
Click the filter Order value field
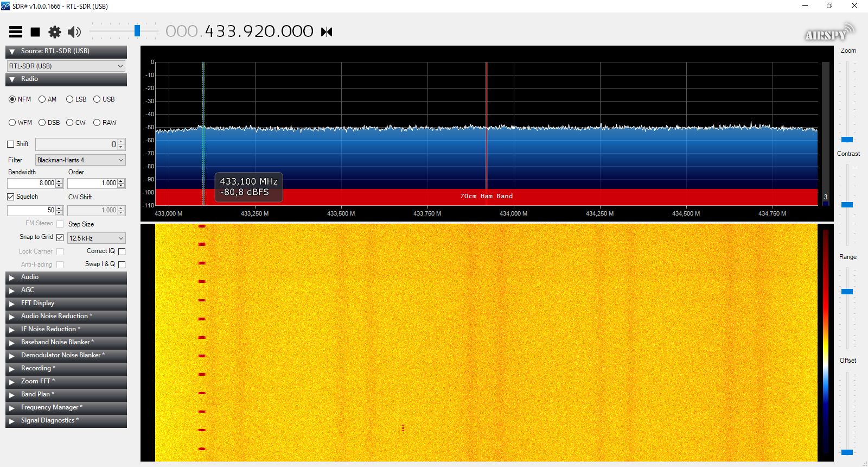[92, 184]
